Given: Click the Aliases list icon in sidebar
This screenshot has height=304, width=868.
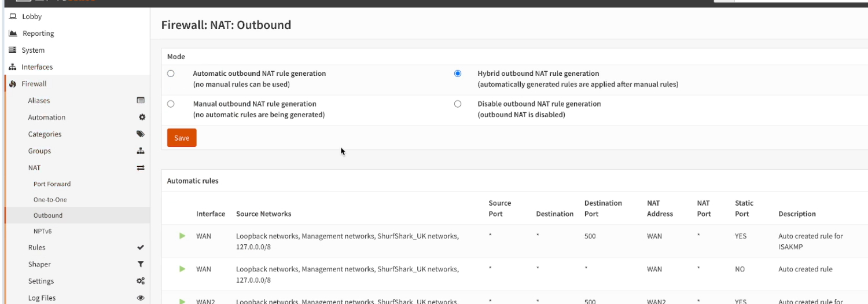Looking at the screenshot, I should [141, 101].
